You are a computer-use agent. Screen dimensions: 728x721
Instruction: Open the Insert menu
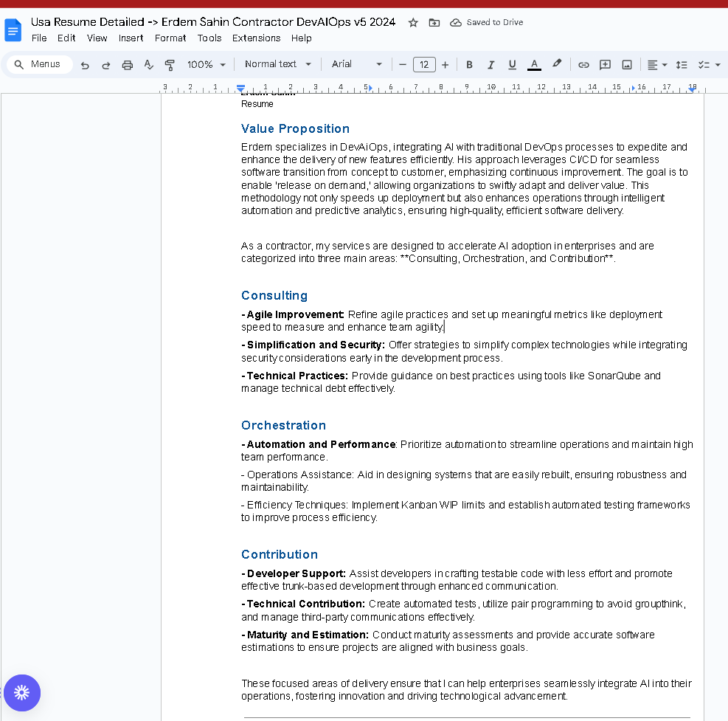131,38
